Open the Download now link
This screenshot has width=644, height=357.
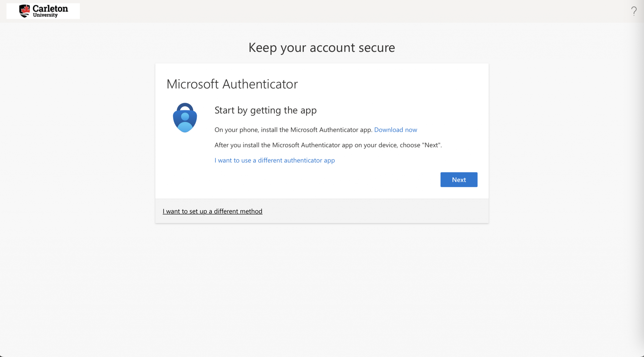click(x=395, y=130)
